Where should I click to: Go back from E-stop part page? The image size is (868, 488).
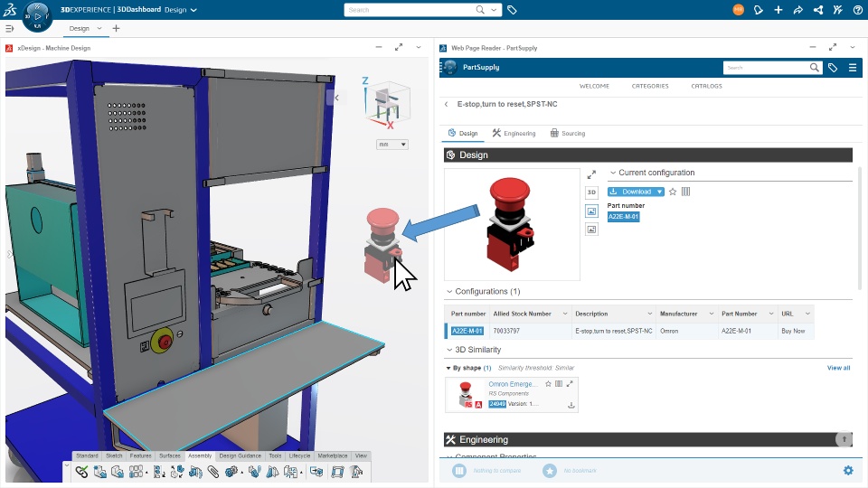point(447,104)
